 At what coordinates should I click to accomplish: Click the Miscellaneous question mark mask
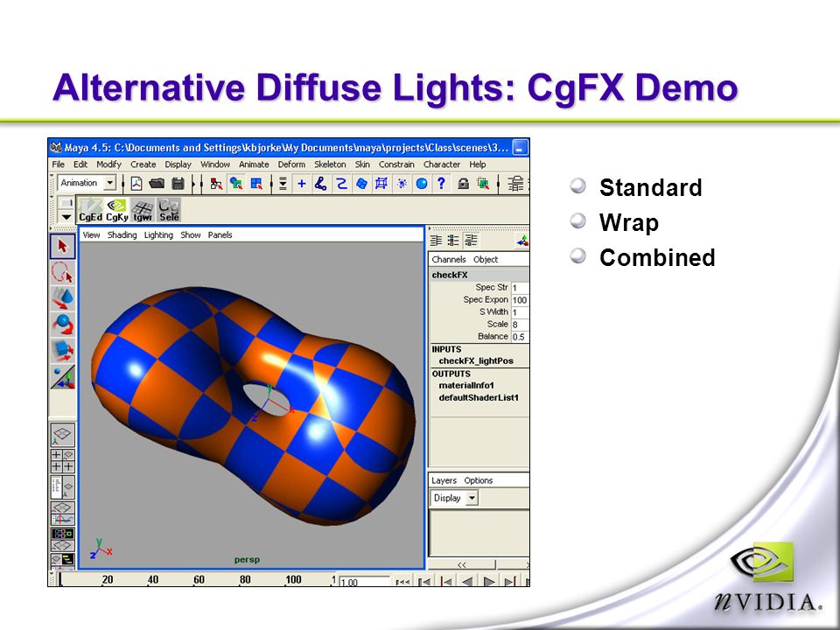point(441,184)
